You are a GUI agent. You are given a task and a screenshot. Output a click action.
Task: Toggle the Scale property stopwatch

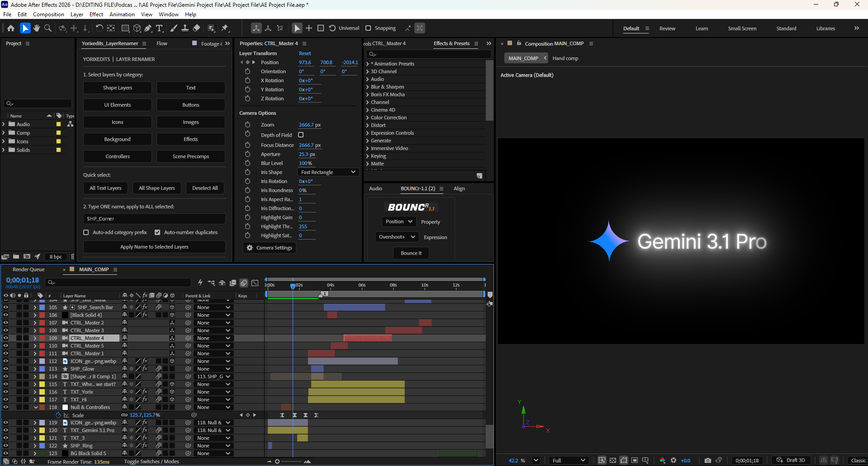[x=58, y=415]
